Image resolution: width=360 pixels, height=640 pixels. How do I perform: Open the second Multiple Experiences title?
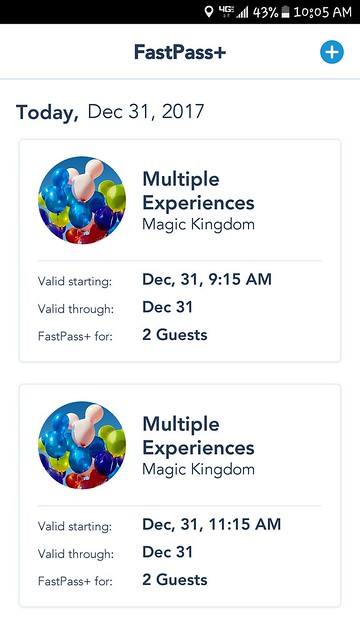198,436
